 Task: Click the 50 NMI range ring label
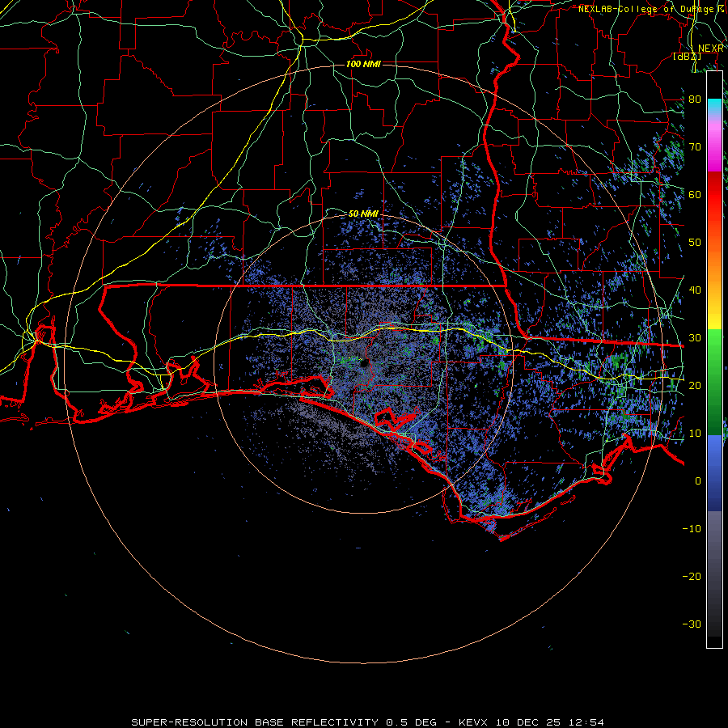click(363, 214)
